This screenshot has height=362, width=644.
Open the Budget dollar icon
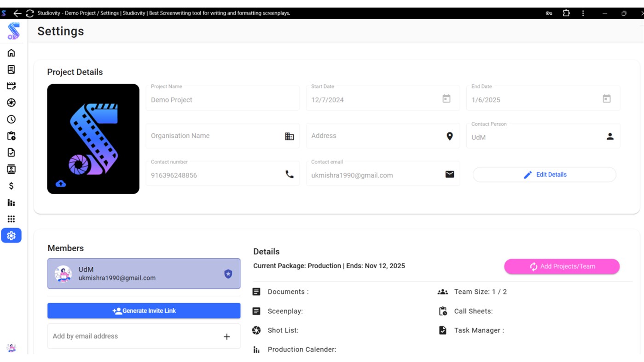click(x=12, y=185)
